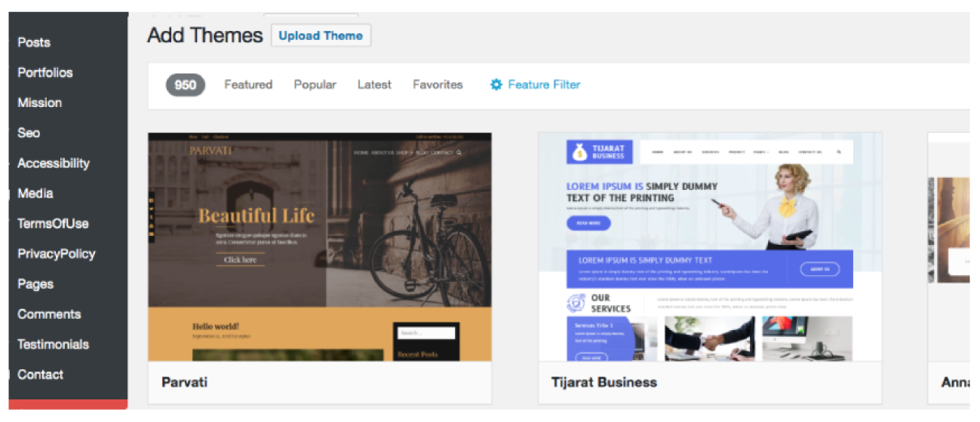Go to the Seo sidebar item

(29, 133)
